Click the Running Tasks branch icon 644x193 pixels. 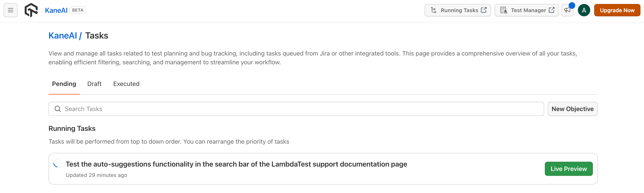pyautogui.click(x=434, y=10)
